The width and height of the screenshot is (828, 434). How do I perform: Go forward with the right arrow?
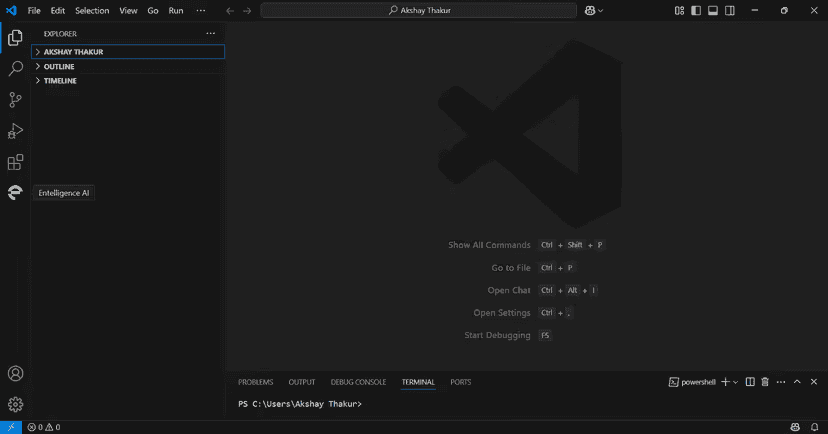pyautogui.click(x=247, y=11)
